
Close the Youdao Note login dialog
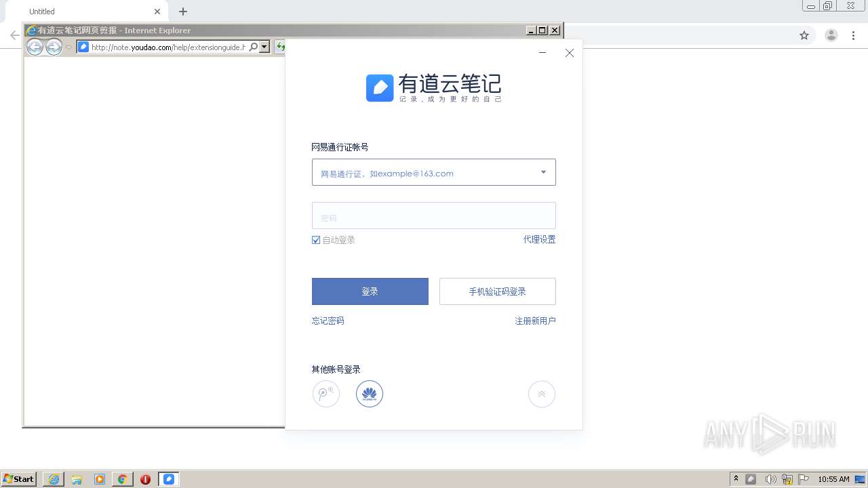click(570, 53)
